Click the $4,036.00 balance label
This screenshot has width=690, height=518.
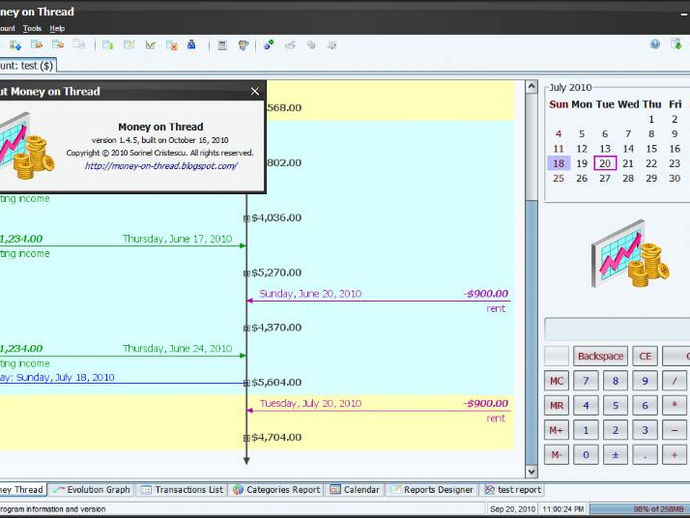(x=276, y=217)
